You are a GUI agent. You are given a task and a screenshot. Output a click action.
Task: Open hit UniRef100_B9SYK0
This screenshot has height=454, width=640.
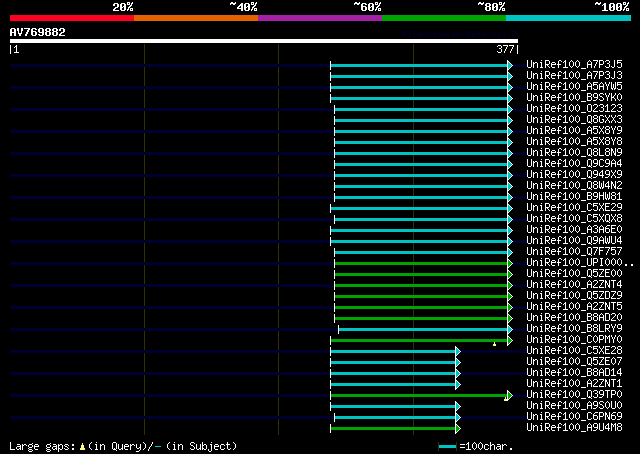574,97
